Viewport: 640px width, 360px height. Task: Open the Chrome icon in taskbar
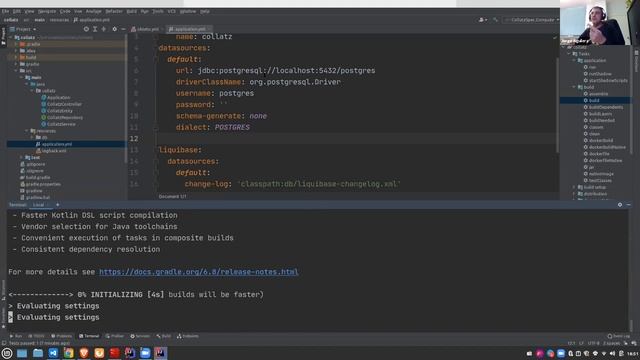[x=69, y=353]
